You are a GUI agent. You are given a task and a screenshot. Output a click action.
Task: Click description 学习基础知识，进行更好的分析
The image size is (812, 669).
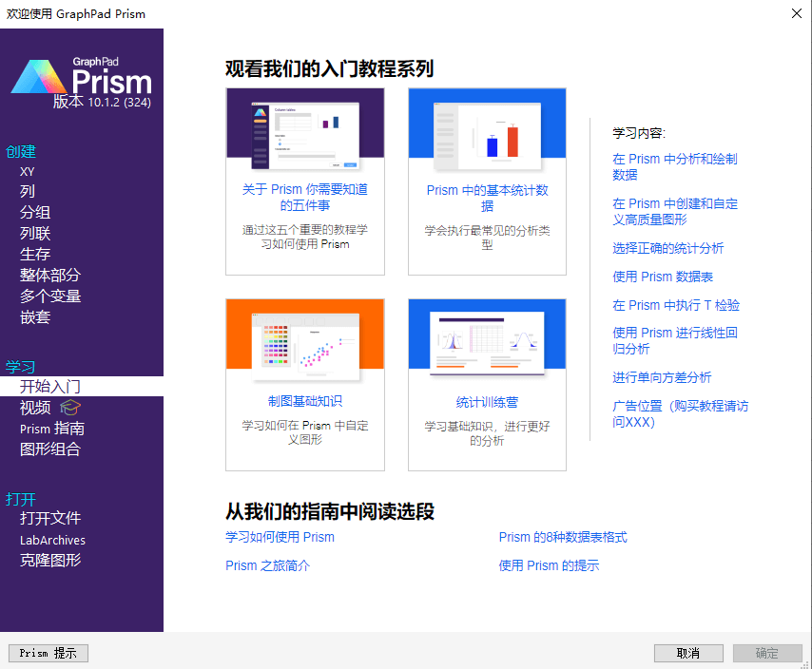(x=488, y=433)
